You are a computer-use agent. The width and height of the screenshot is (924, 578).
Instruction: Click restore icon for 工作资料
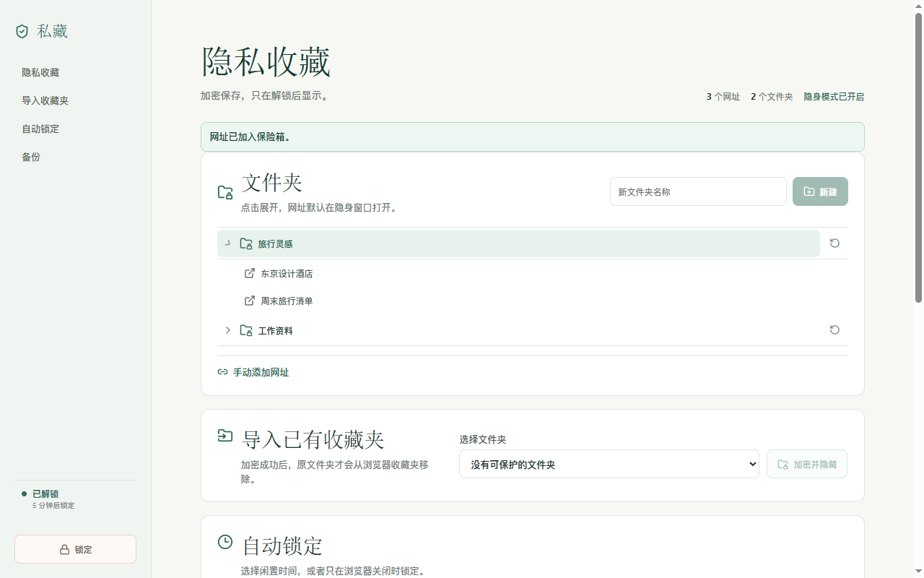click(x=834, y=329)
